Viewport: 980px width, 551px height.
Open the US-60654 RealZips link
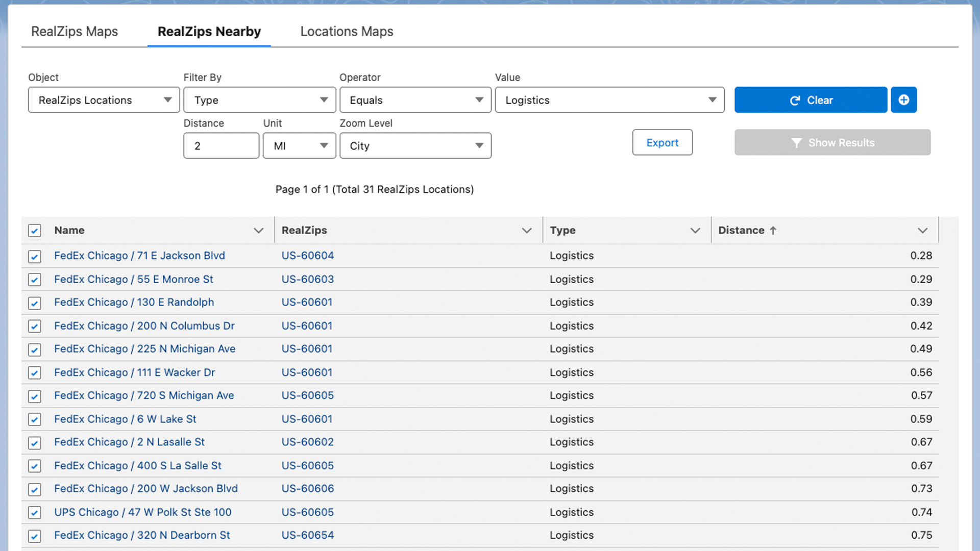tap(308, 535)
